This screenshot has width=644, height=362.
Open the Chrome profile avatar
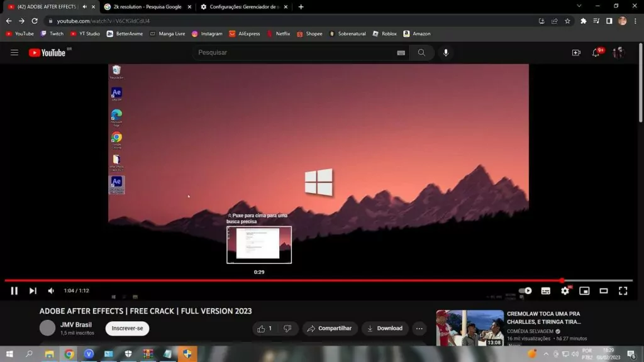(x=622, y=21)
